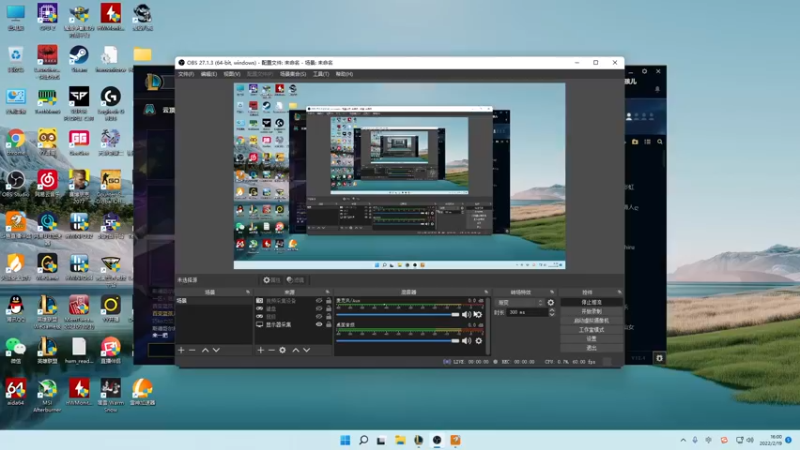The height and width of the screenshot is (450, 800).
Task: Mute the 桌面音频 speaker icon
Action: (466, 340)
